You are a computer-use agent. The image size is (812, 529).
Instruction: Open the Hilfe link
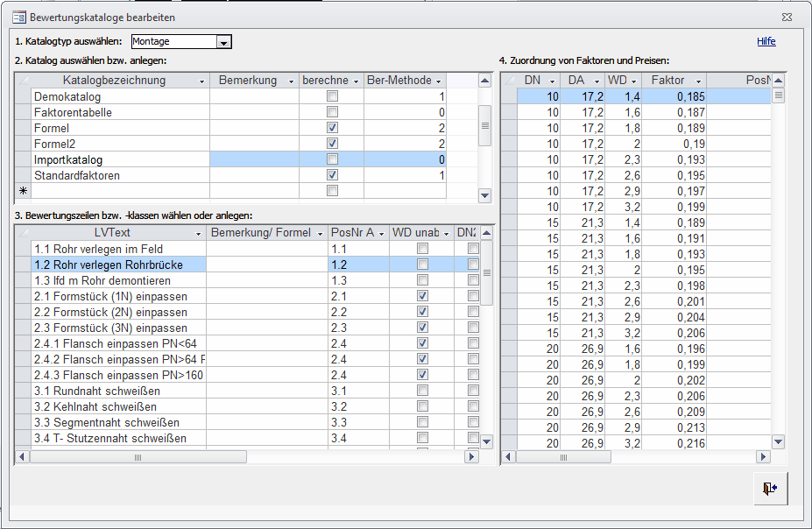(x=766, y=41)
